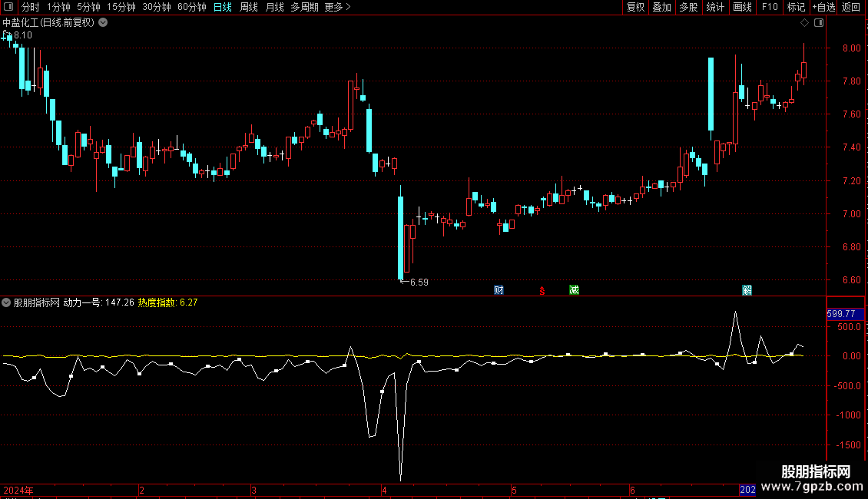Open the 多股 multi-stock view

(x=689, y=7)
